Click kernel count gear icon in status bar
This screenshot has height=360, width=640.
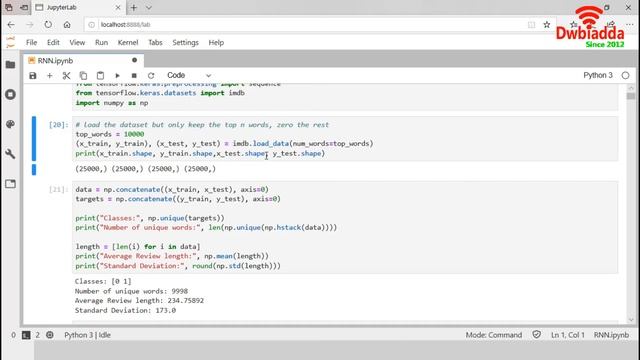click(x=50, y=335)
